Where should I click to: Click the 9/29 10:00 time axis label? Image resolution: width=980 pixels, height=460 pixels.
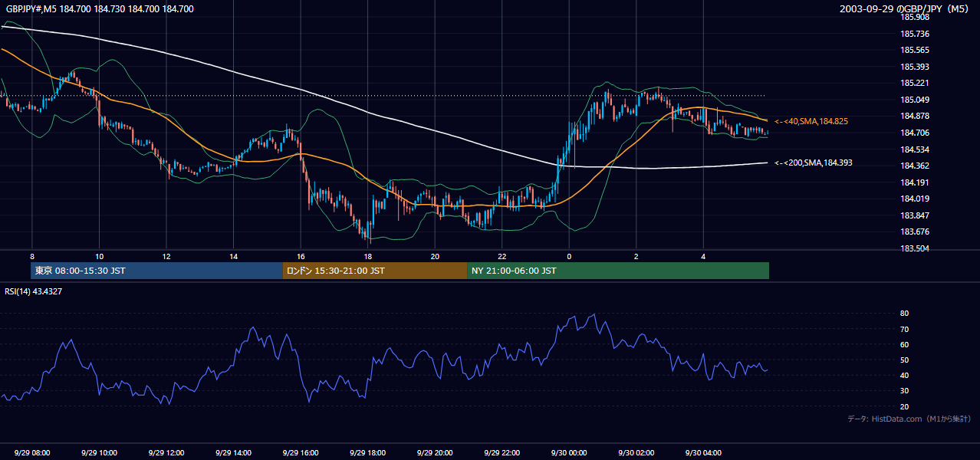click(99, 452)
